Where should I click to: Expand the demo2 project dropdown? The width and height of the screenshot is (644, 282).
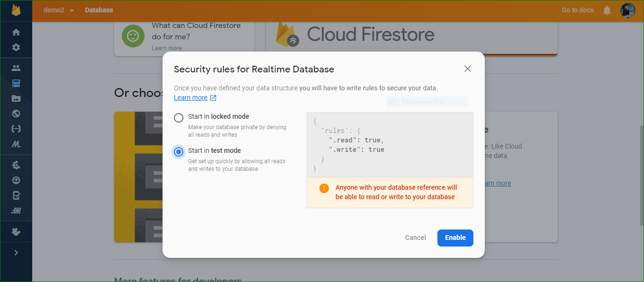click(58, 10)
